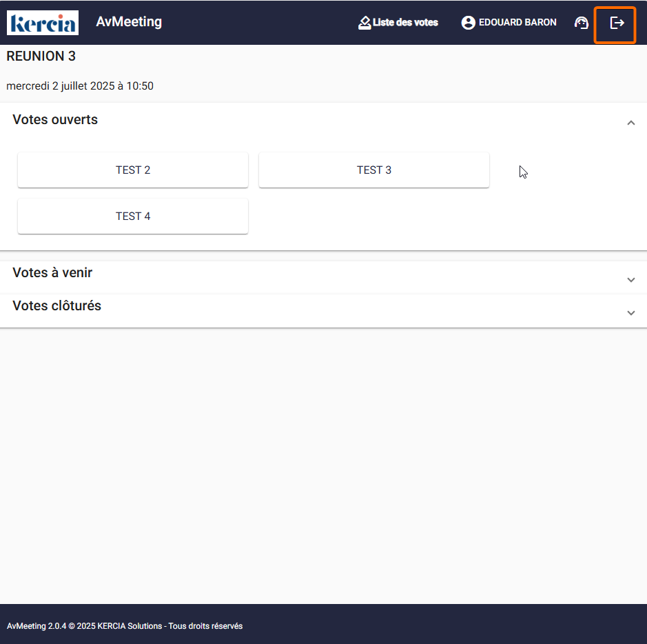This screenshot has height=644, width=647.
Task: Click the user account avatar icon
Action: (x=469, y=23)
